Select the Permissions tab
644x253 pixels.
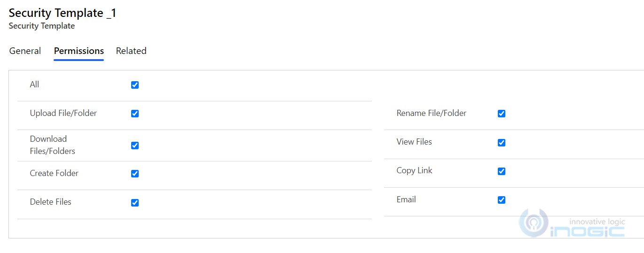(x=79, y=51)
